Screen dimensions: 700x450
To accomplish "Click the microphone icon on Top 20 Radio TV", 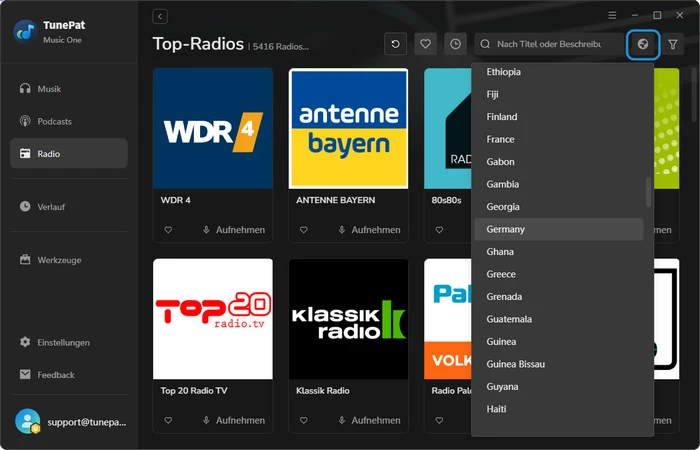I will (x=206, y=420).
